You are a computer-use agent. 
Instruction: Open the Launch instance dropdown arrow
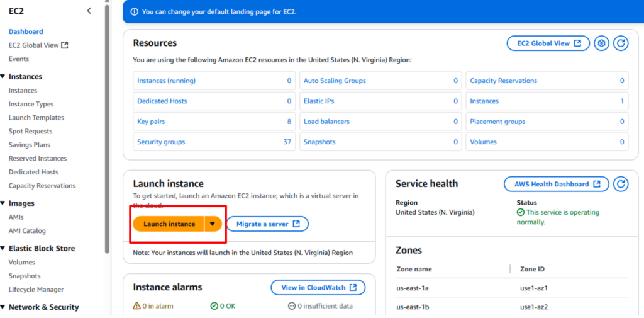213,224
